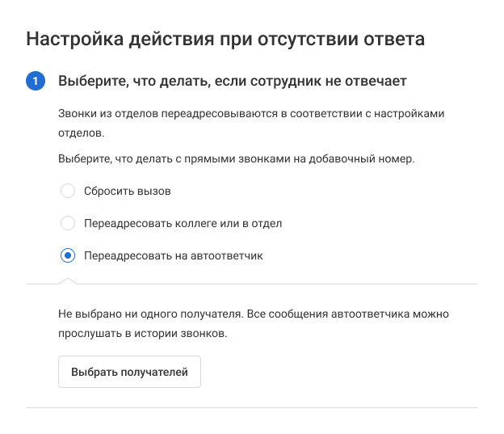Image resolution: width=504 pixels, height=434 pixels.
Task: Click the 'Переадресовать коллеге или в отдел' label
Action: (x=183, y=223)
